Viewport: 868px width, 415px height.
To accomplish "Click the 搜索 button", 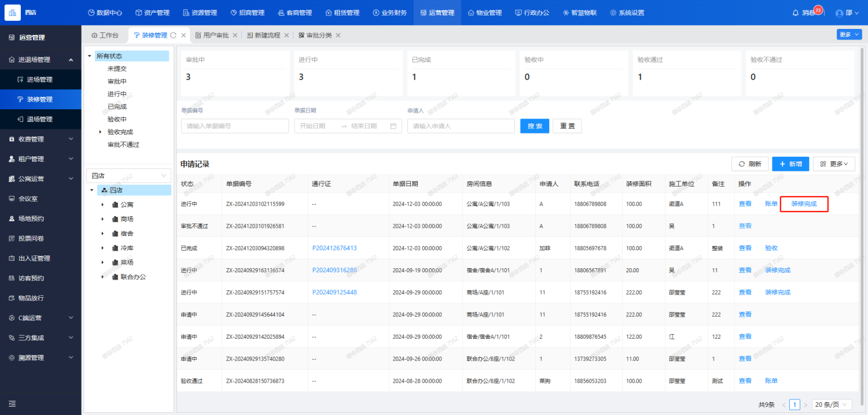I will [535, 126].
